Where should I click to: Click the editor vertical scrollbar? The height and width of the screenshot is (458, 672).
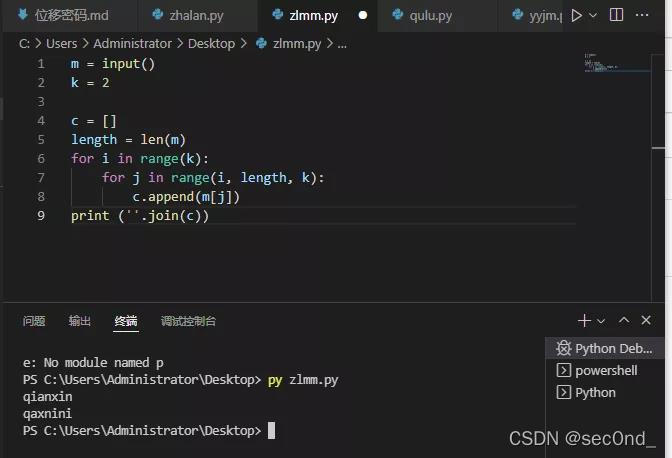pos(658,178)
